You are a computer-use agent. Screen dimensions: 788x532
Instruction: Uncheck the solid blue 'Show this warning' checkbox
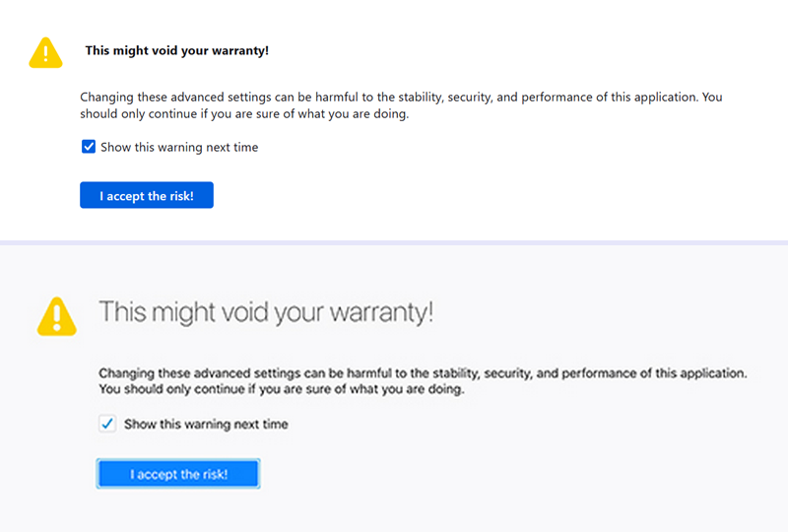point(89,147)
